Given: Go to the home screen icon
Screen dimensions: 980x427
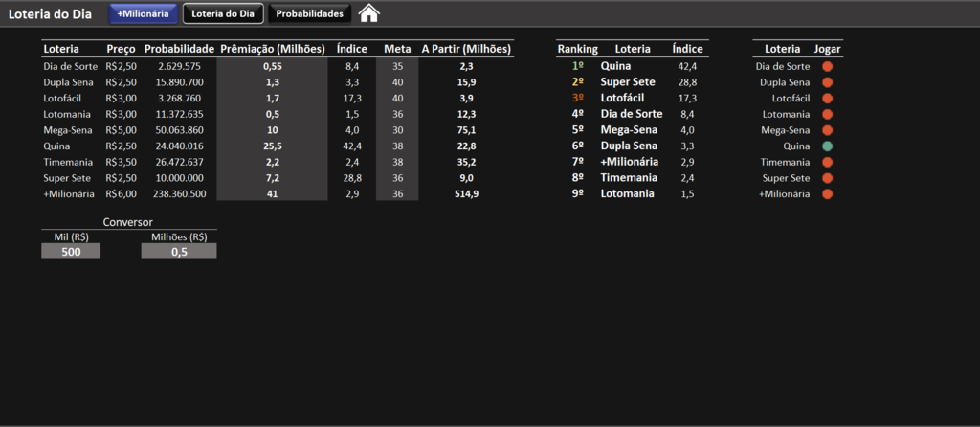Looking at the screenshot, I should 368,13.
